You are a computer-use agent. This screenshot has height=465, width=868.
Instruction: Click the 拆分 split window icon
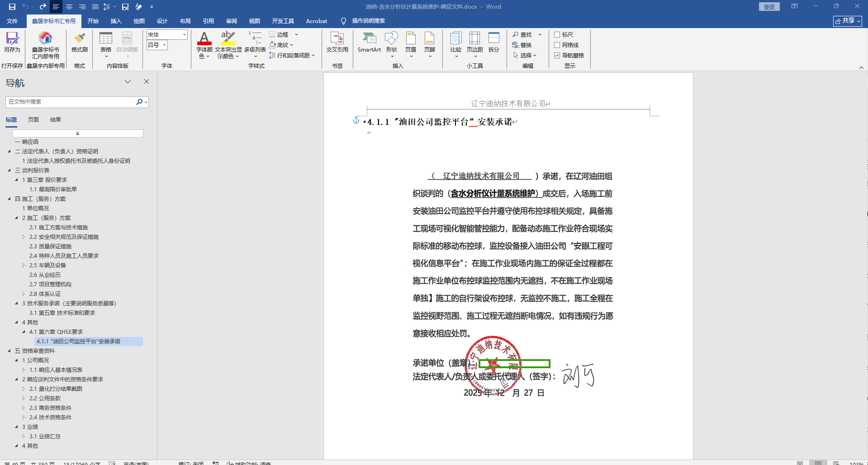coord(494,43)
